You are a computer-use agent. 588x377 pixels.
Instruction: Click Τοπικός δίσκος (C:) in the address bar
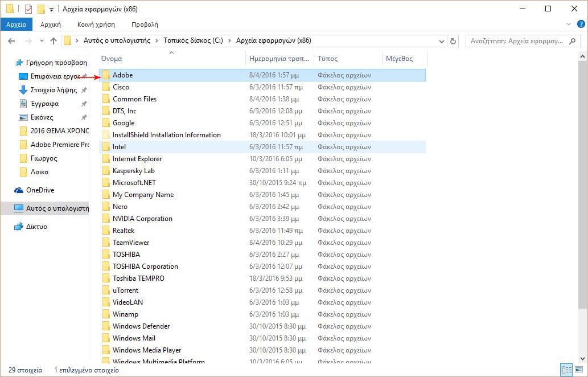(x=193, y=40)
